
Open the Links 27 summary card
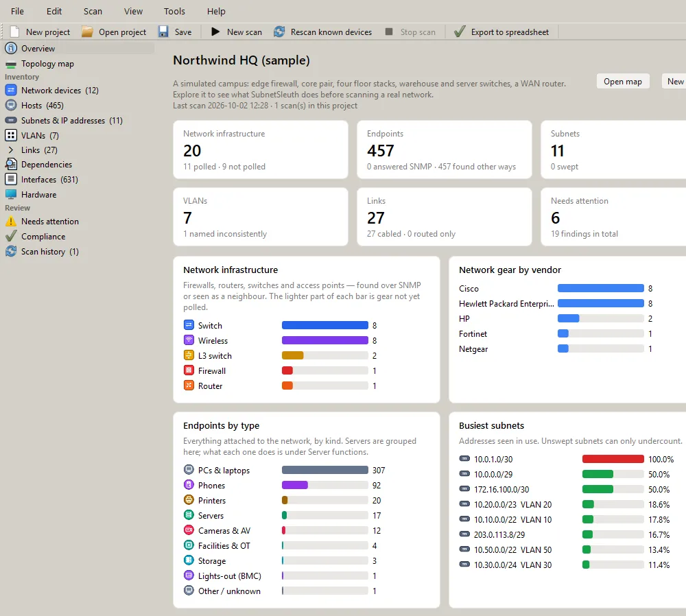coord(445,217)
